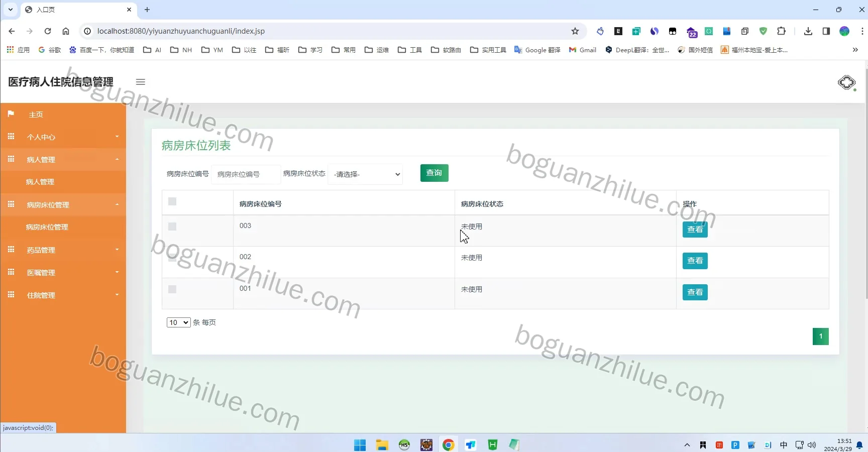
Task: Open File Explorer from the taskbar
Action: [382, 445]
